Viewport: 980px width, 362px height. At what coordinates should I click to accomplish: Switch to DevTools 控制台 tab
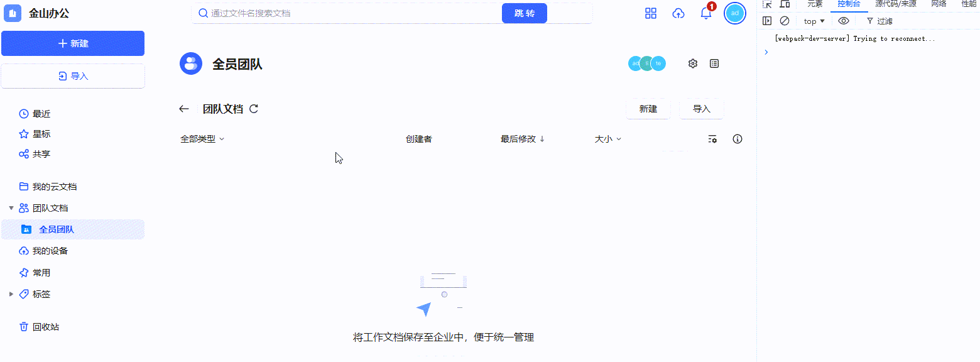[x=849, y=4]
